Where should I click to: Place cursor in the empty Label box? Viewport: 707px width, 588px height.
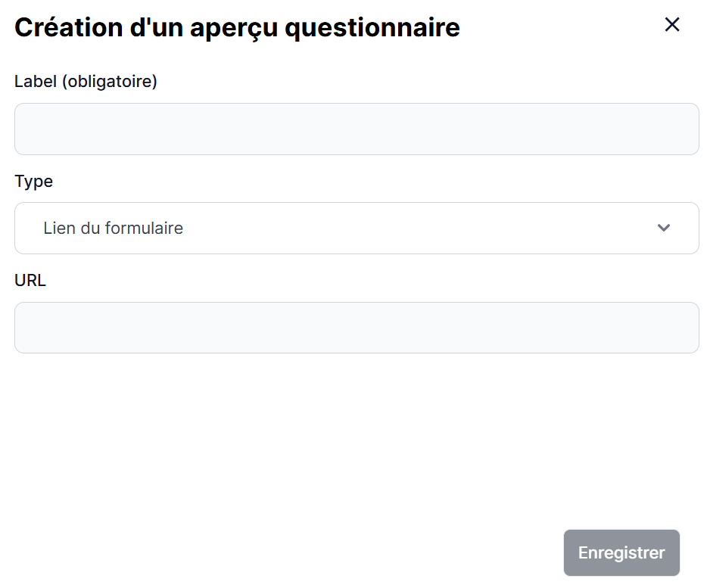click(x=357, y=129)
